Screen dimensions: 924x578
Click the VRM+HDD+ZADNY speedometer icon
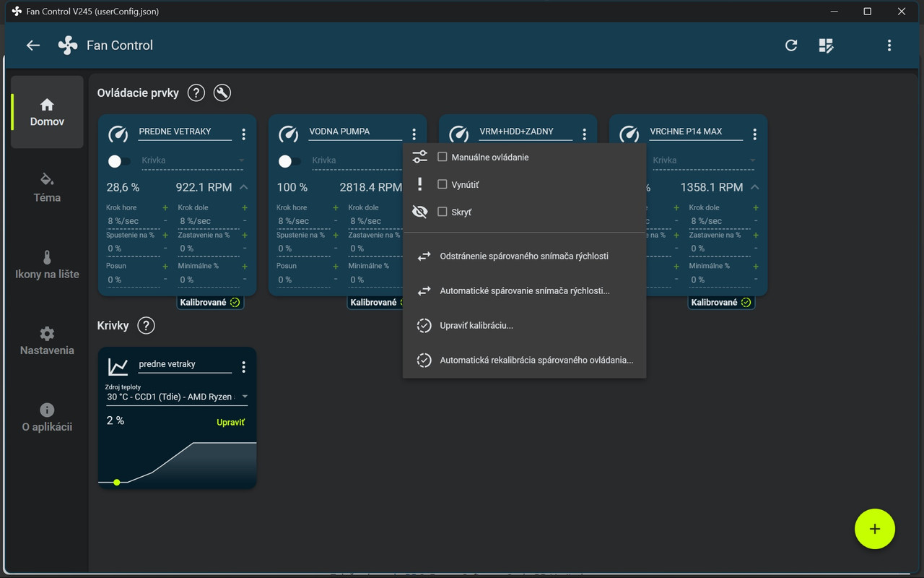click(459, 134)
